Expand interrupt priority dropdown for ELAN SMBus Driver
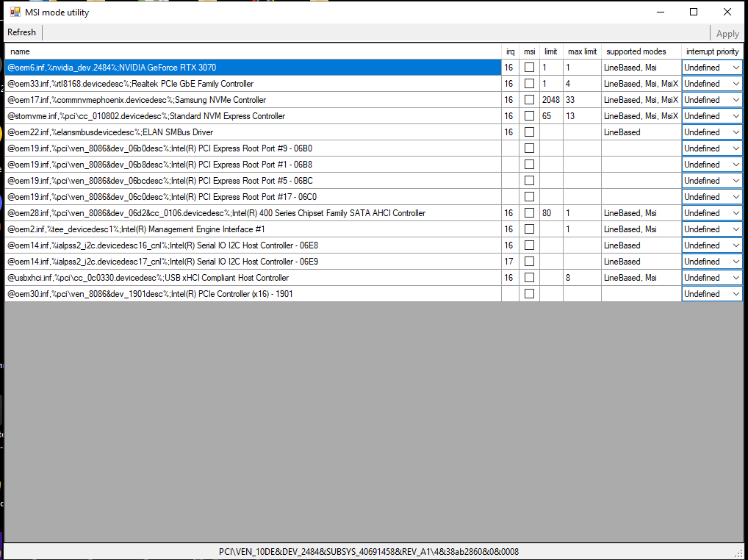The width and height of the screenshot is (748, 560). pyautogui.click(x=711, y=132)
